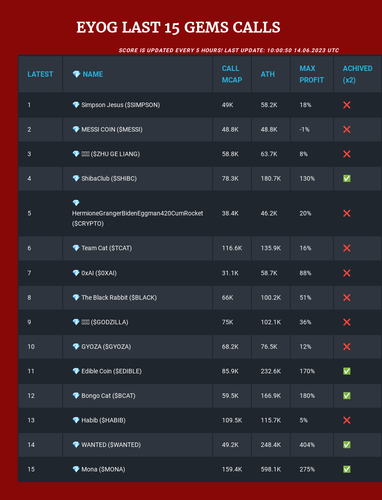The width and height of the screenshot is (382, 500).
Task: Click the red cross in MESSI COIN row
Action: (x=347, y=129)
